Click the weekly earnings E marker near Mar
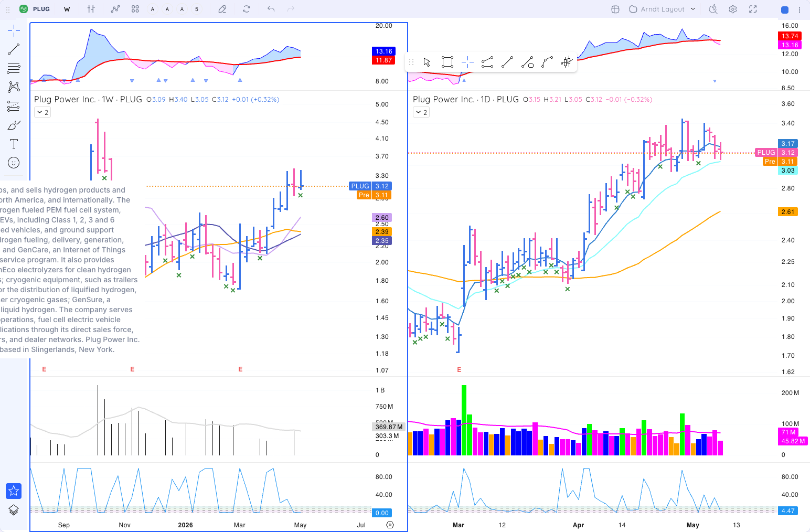This screenshot has width=810, height=532. (240, 369)
